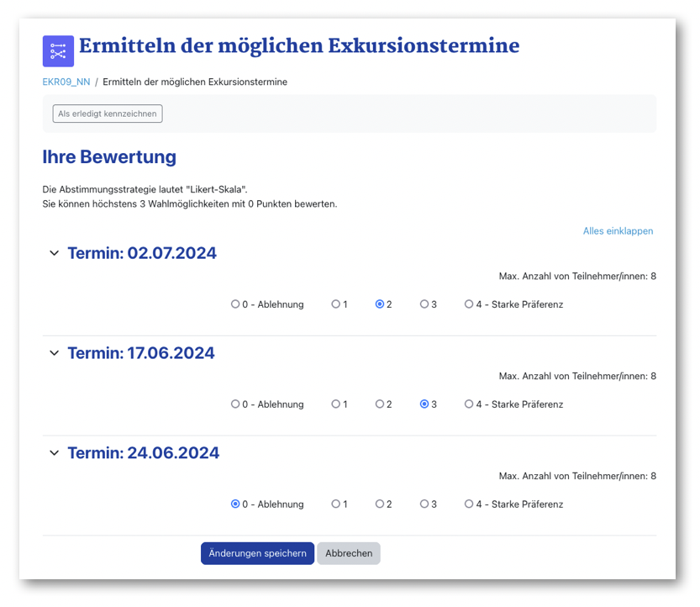
Task: Collapse the Termin: 17.06.2024 section chevron
Action: (x=55, y=354)
